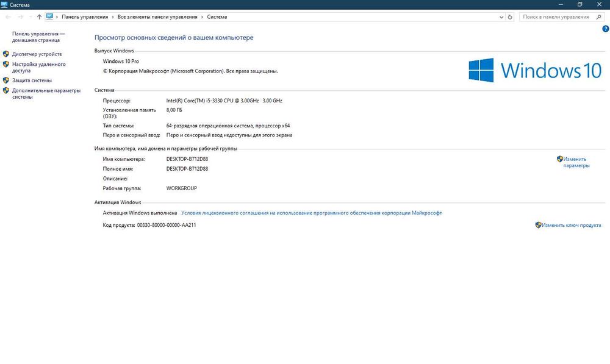The width and height of the screenshot is (610, 364).
Task: Click the Система window title icon
Action: (x=4, y=5)
